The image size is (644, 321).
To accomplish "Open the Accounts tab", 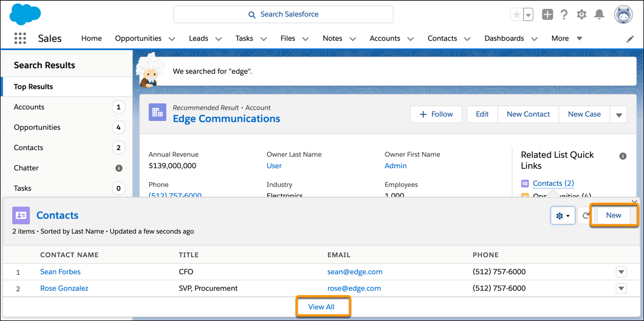I will (x=385, y=38).
